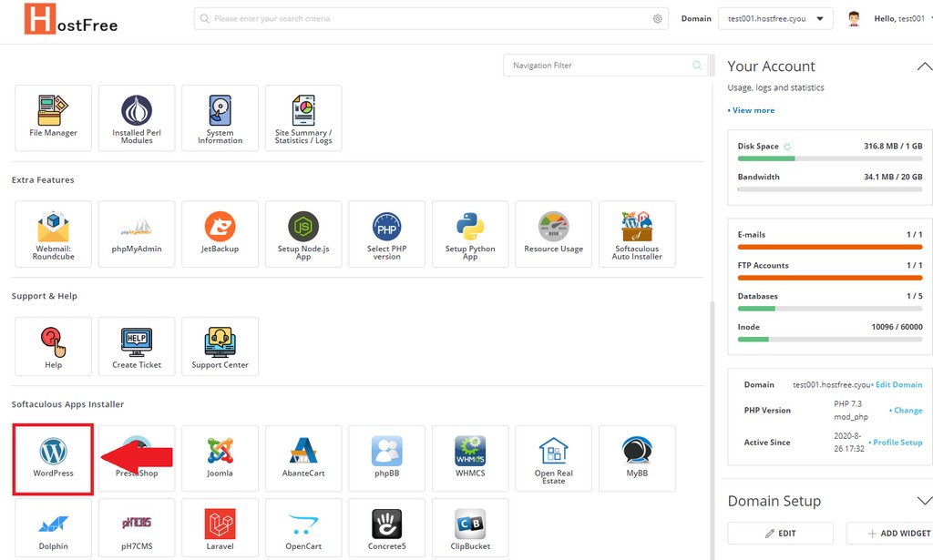This screenshot has height=560, width=933.
Task: Open Setup Node.js App
Action: tap(303, 233)
